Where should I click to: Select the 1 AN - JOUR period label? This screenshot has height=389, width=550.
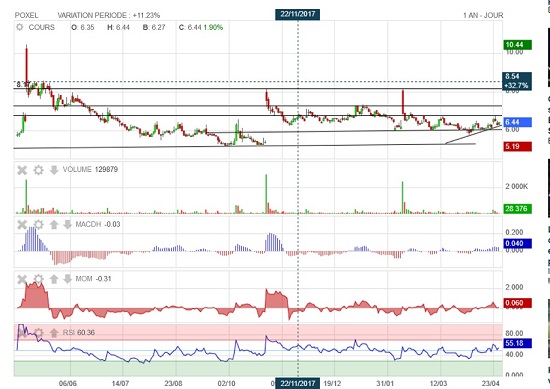point(483,15)
